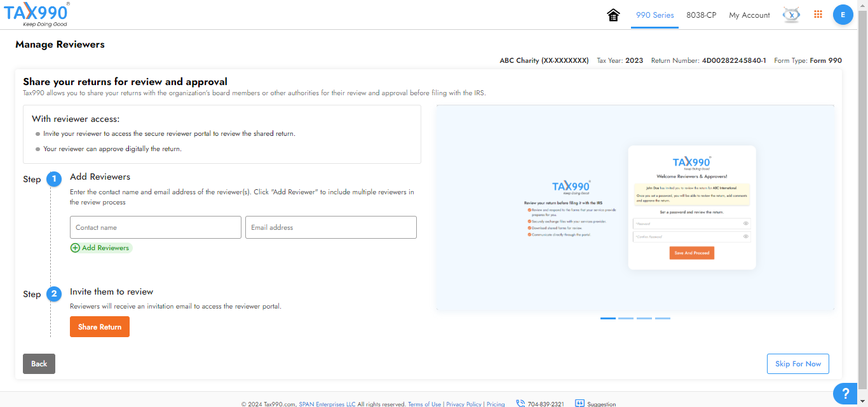Viewport: 868px width, 407px height.
Task: Switch to the 990 Series tab
Action: (x=654, y=15)
